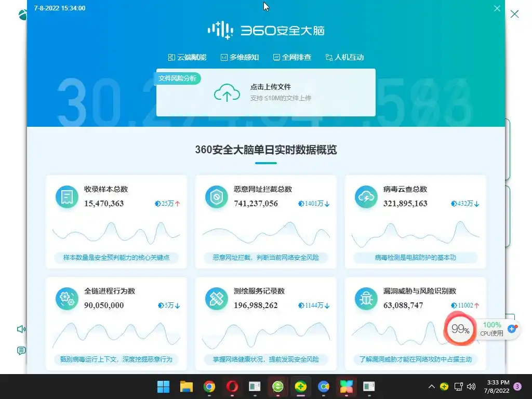Viewport: 532px width, 399px height.
Task: Click the cloud upload icon
Action: [227, 92]
